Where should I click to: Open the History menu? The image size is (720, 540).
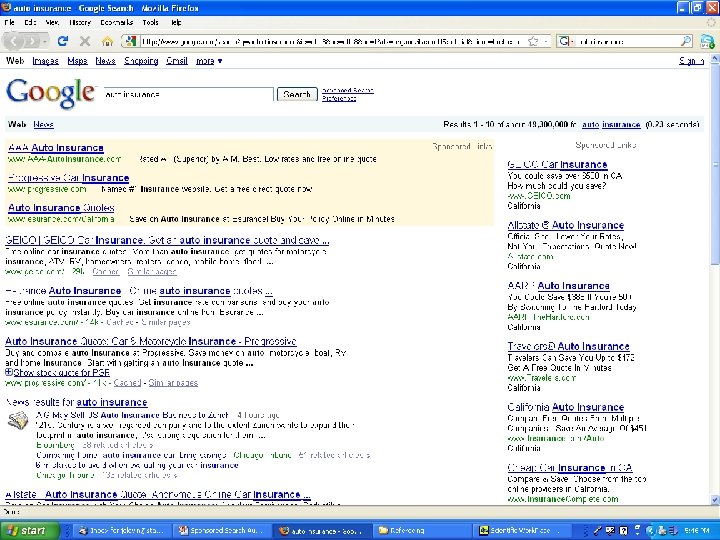pyautogui.click(x=80, y=22)
